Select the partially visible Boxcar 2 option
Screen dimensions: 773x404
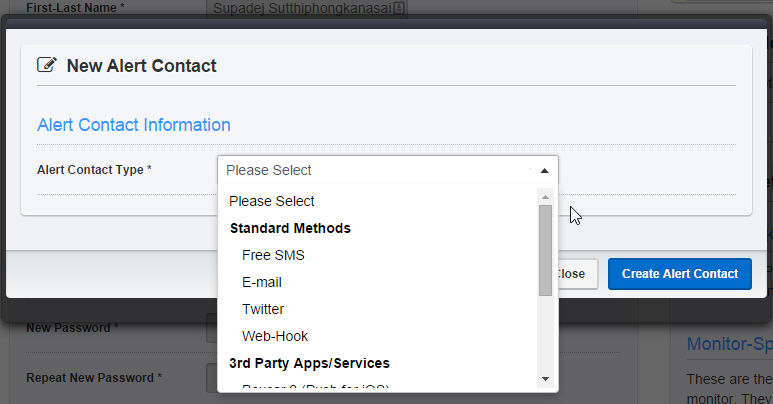click(x=315, y=387)
